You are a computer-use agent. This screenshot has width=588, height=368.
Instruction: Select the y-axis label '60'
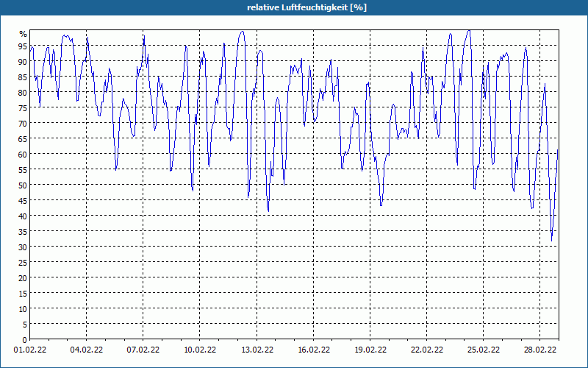click(23, 155)
